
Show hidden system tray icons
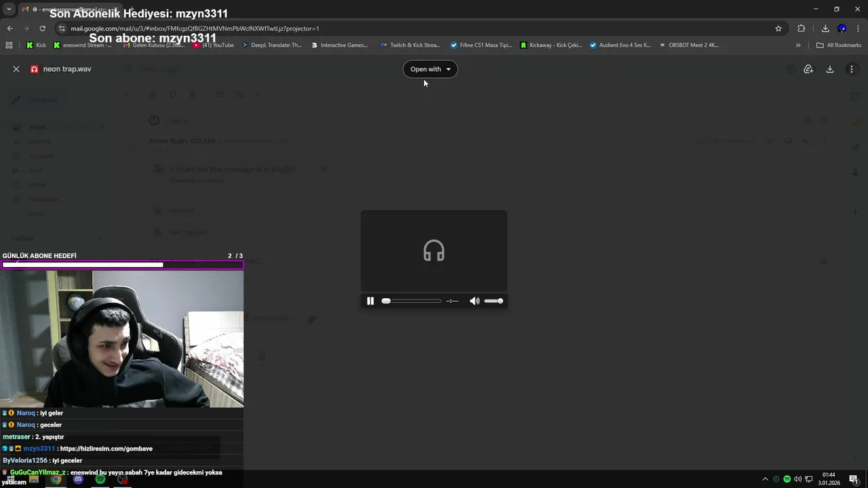click(766, 479)
